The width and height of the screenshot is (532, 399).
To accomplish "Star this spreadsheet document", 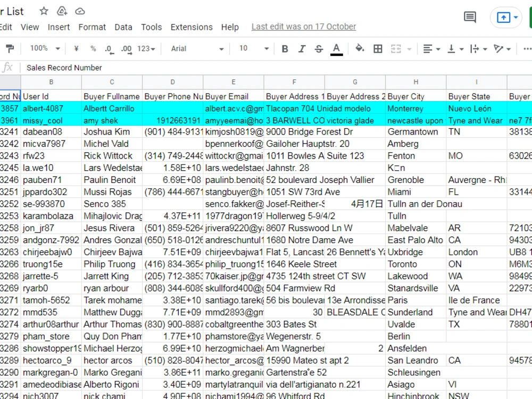I will [44, 11].
